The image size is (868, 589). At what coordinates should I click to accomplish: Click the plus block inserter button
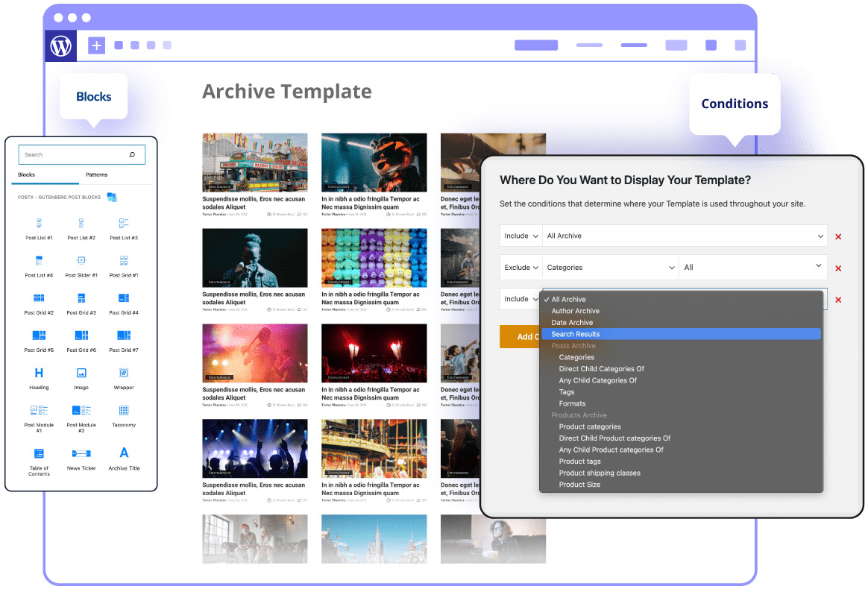coord(96,45)
